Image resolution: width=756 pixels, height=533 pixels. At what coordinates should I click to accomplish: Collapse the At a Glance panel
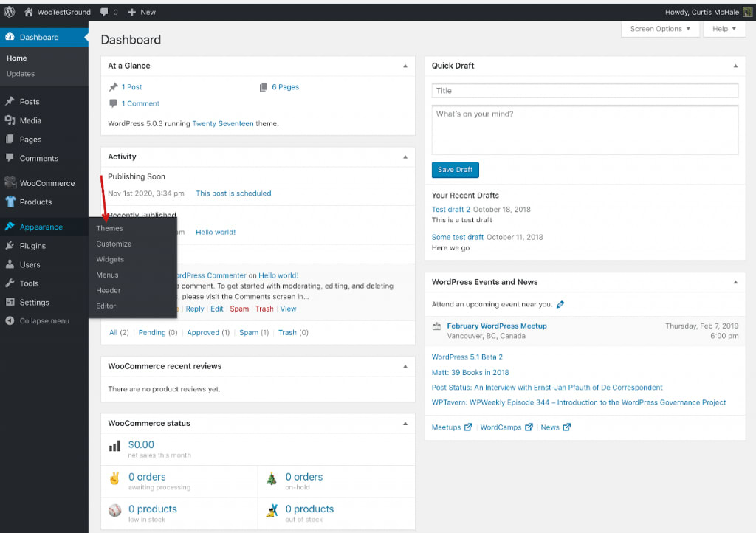point(405,66)
